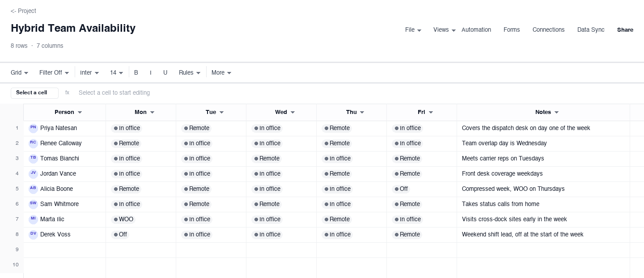This screenshot has height=278, width=644.
Task: Select Derek Voss's Fri Remote status
Action: pyautogui.click(x=407, y=235)
